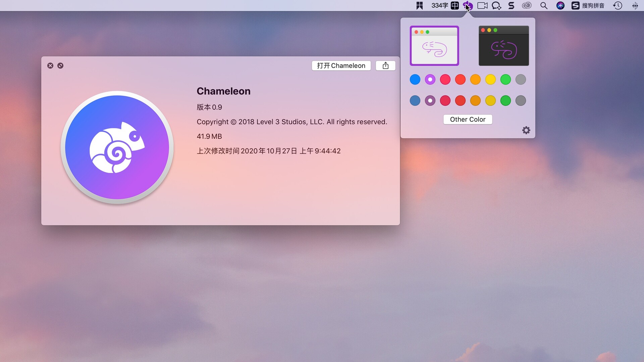Viewport: 644px width, 362px height.
Task: Click the four-block bookmark menu bar icon
Action: point(420,6)
